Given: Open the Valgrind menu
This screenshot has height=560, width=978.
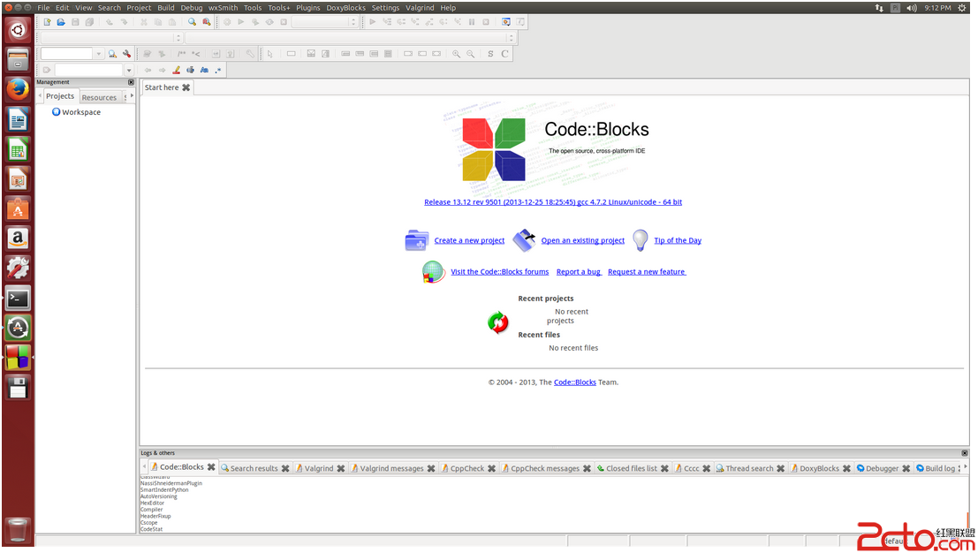Looking at the screenshot, I should (x=420, y=8).
